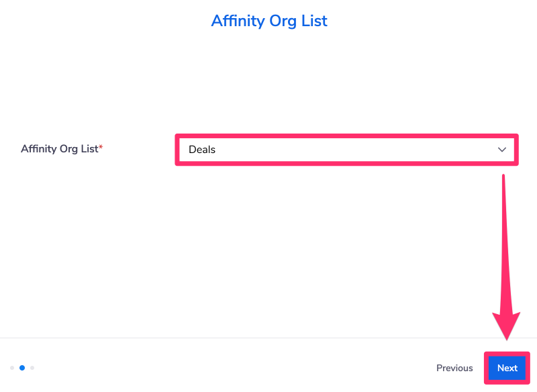The width and height of the screenshot is (537, 392).
Task: Return to the previous wizard page
Action: (454, 368)
